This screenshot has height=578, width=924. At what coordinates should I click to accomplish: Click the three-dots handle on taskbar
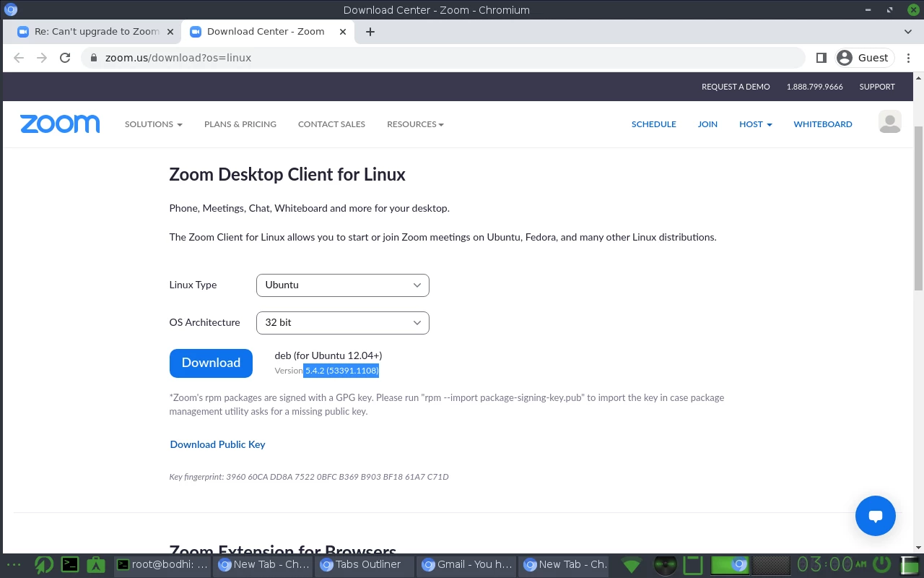13,565
